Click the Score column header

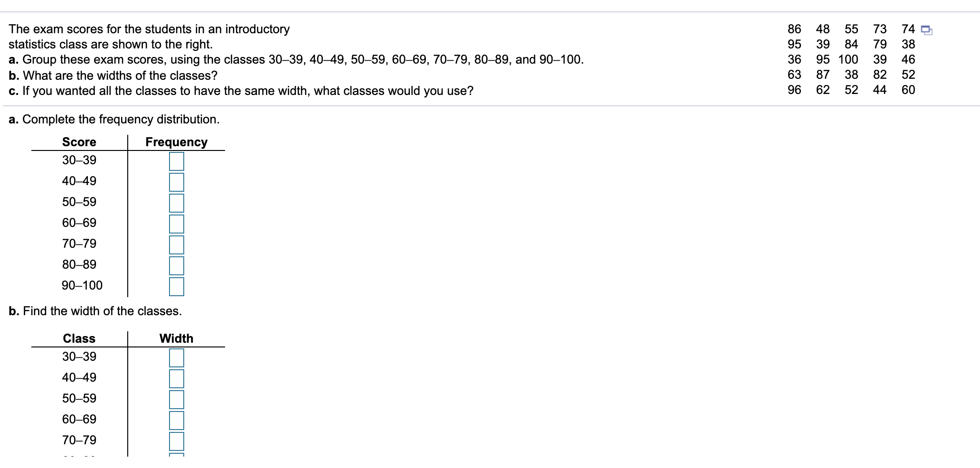point(78,141)
